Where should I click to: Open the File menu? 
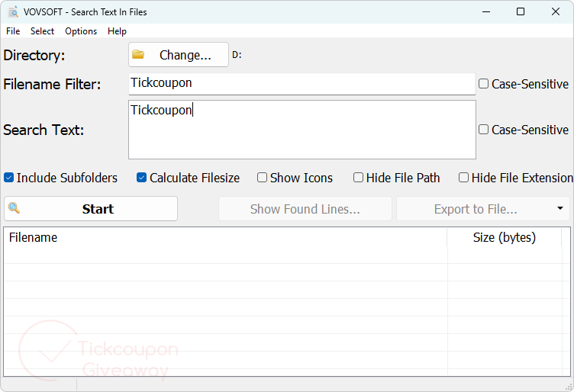[13, 31]
